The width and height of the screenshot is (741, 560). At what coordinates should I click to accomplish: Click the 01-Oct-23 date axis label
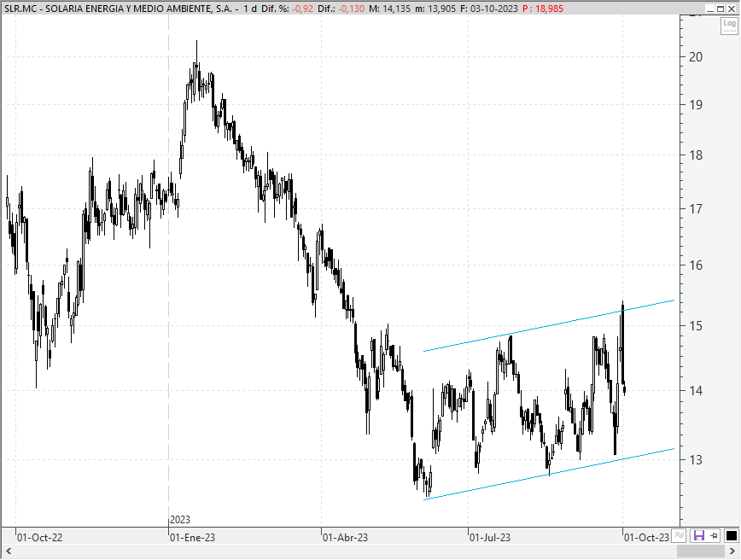click(646, 538)
